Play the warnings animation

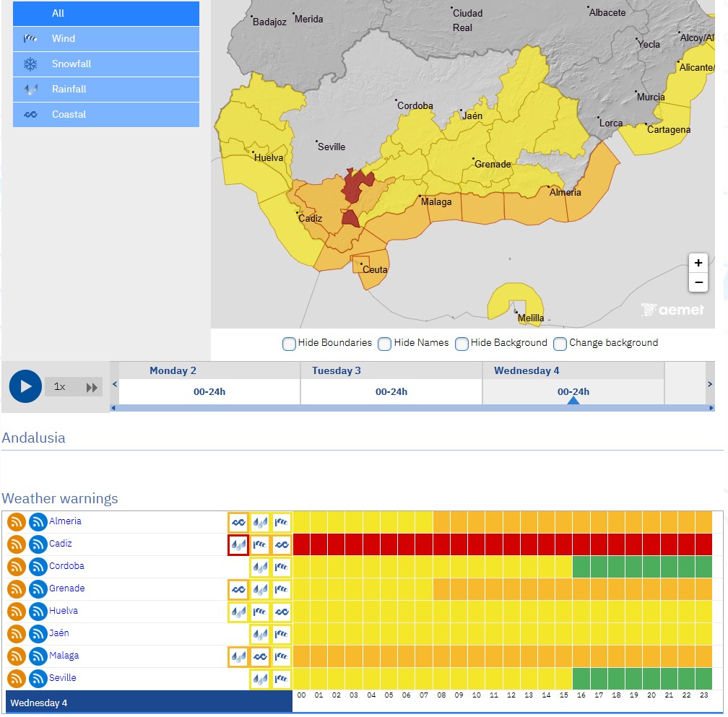pos(25,386)
